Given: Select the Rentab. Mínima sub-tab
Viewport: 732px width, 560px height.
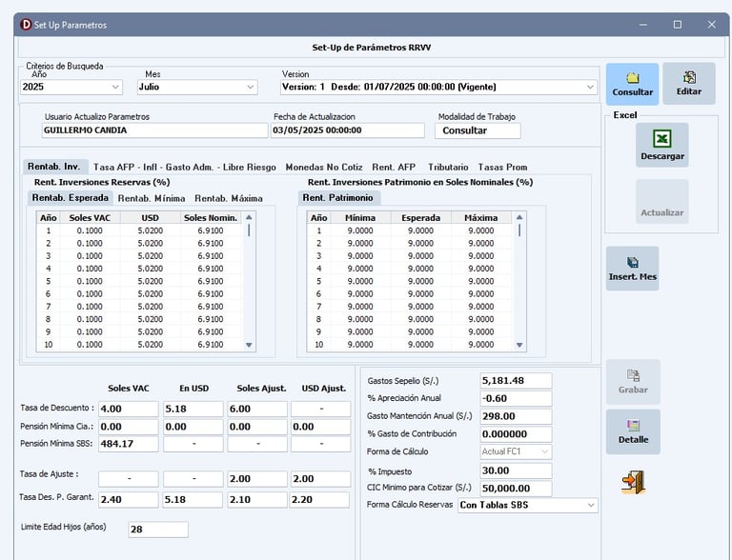Looking at the screenshot, I should [x=151, y=198].
